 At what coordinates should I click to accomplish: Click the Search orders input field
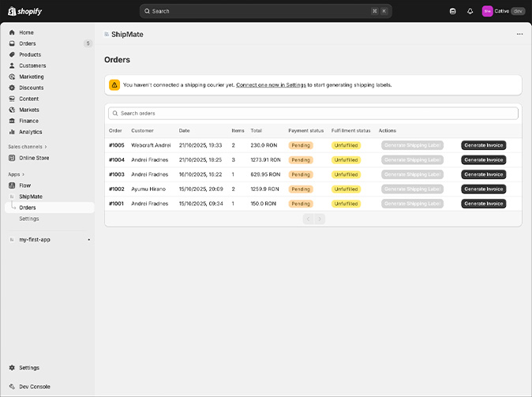point(313,114)
